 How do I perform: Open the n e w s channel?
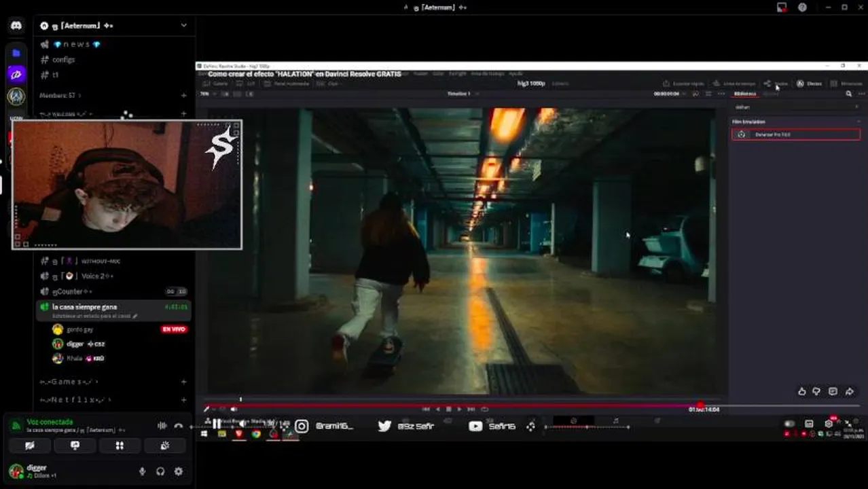pyautogui.click(x=76, y=44)
